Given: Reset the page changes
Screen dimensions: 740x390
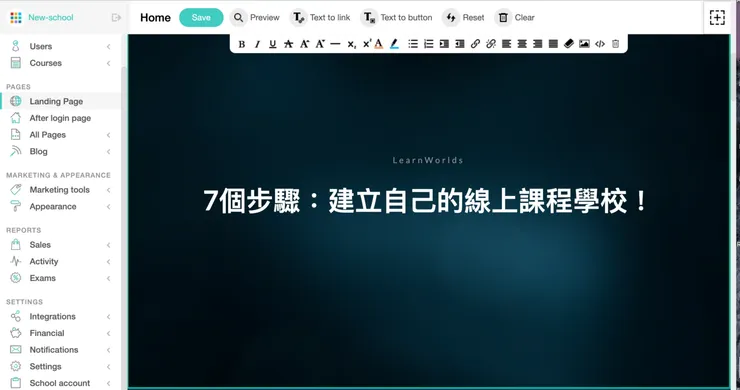Looking at the screenshot, I should [464, 17].
